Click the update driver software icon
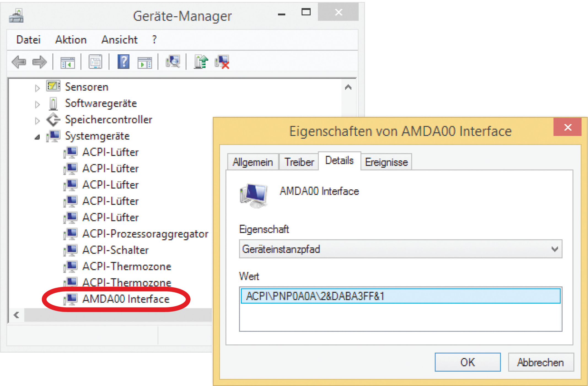The height and width of the screenshot is (386, 588). 201,62
